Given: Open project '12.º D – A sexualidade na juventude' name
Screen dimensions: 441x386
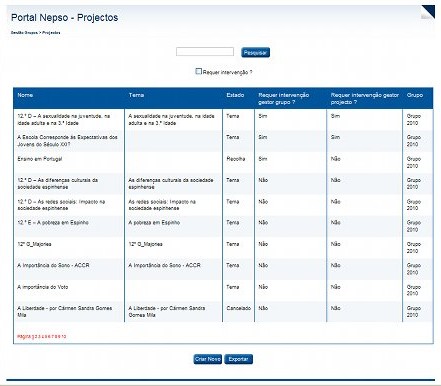Looking at the screenshot, I should (64, 120).
